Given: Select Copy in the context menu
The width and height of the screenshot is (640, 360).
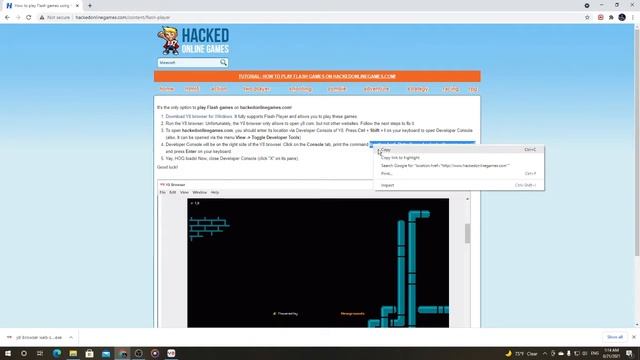Looking at the screenshot, I should click(459, 150).
